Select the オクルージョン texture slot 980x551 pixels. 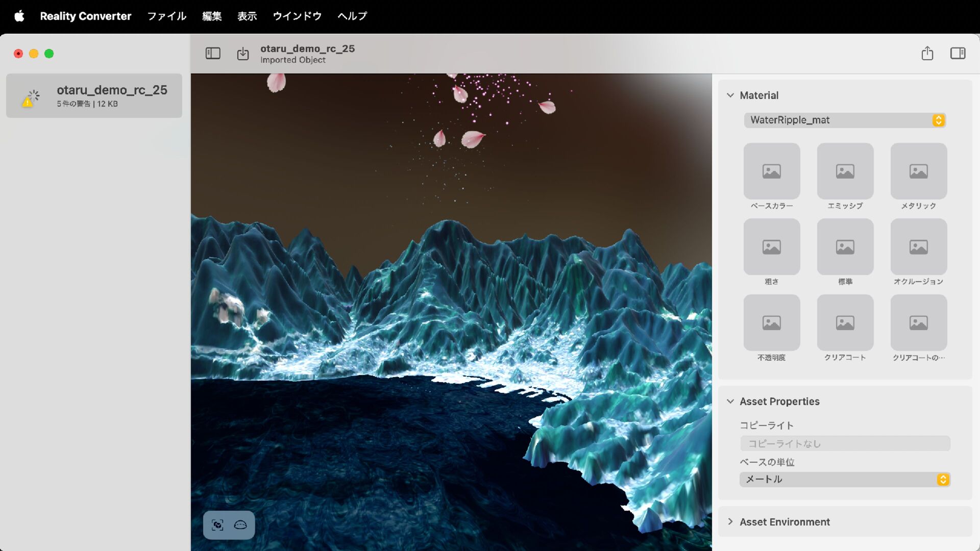tap(918, 247)
